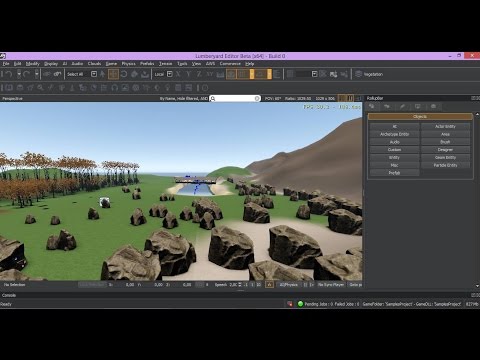Screen dimensions: 480x360
Task: Click the Objects header in RollupBar
Action: 420,116
